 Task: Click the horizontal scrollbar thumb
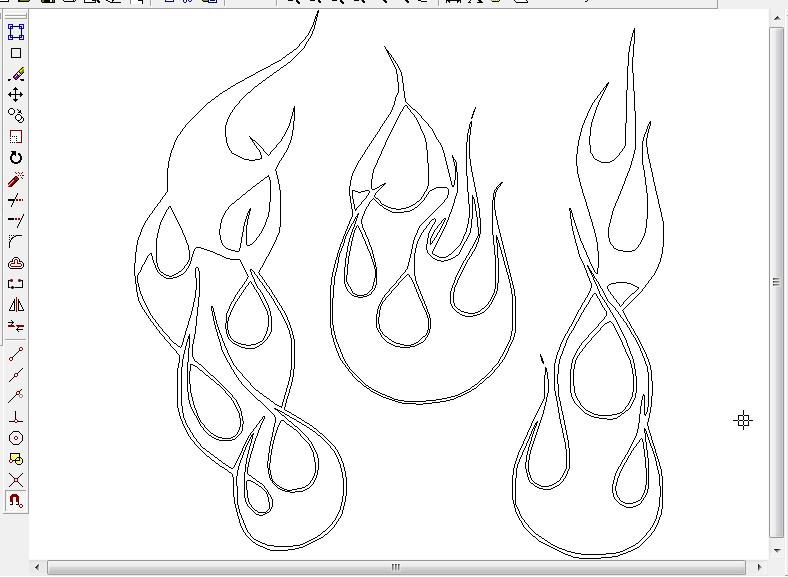(396, 567)
